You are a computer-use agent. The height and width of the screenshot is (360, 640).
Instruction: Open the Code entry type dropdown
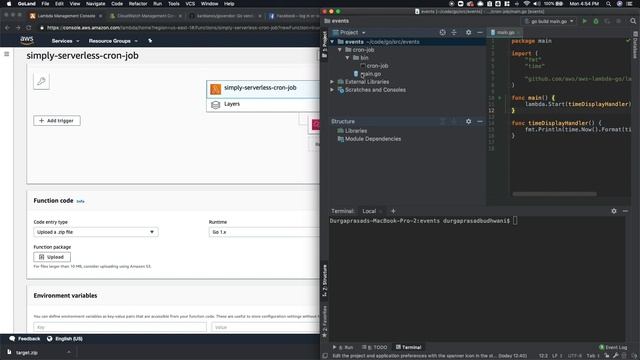click(x=96, y=232)
